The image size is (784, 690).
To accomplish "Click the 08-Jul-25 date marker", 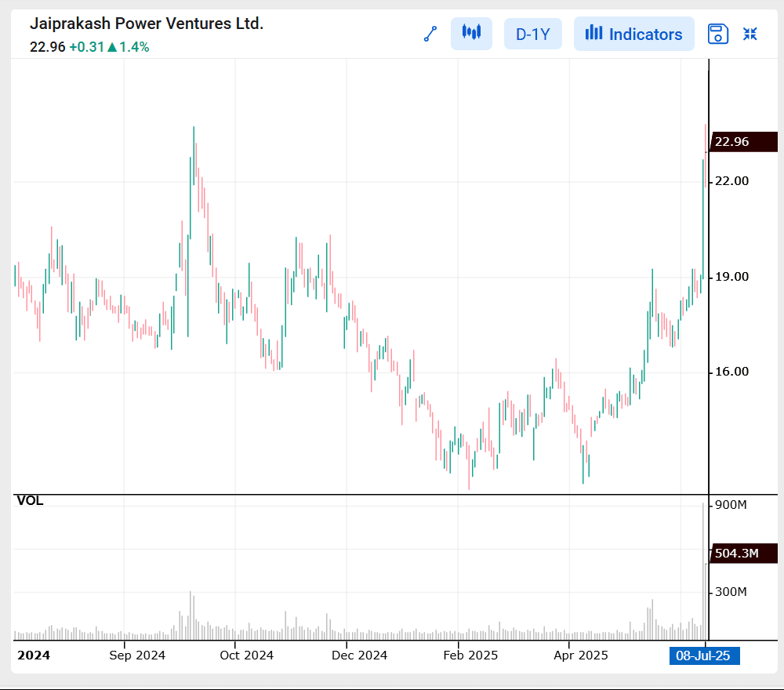I will (704, 655).
